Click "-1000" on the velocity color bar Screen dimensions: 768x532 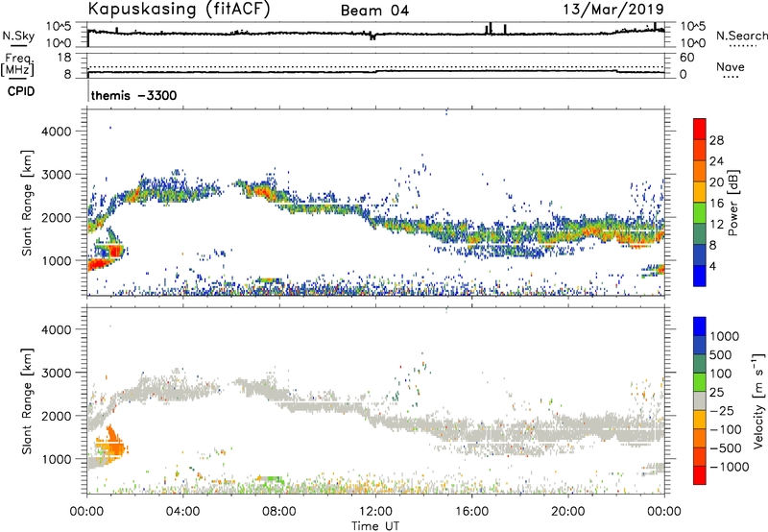[729, 467]
